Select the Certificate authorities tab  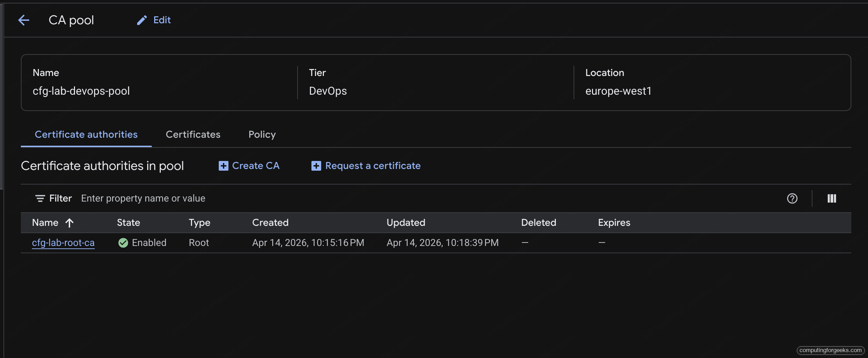coord(86,135)
